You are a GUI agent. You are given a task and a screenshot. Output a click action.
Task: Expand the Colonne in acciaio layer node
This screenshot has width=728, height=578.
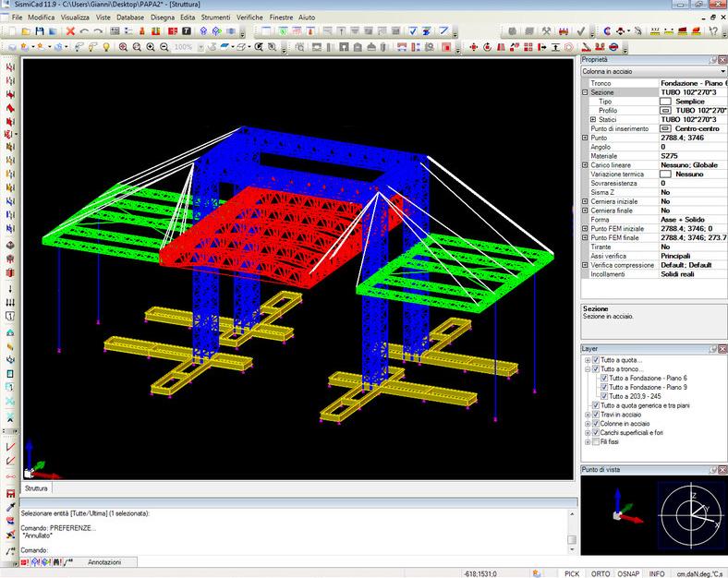pos(587,424)
